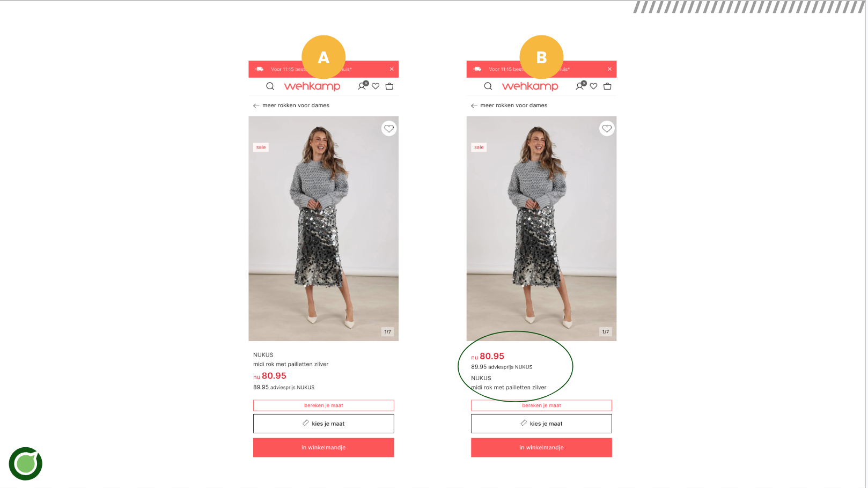The width and height of the screenshot is (868, 488).
Task: Open the shopping bag in variant B header
Action: [607, 86]
